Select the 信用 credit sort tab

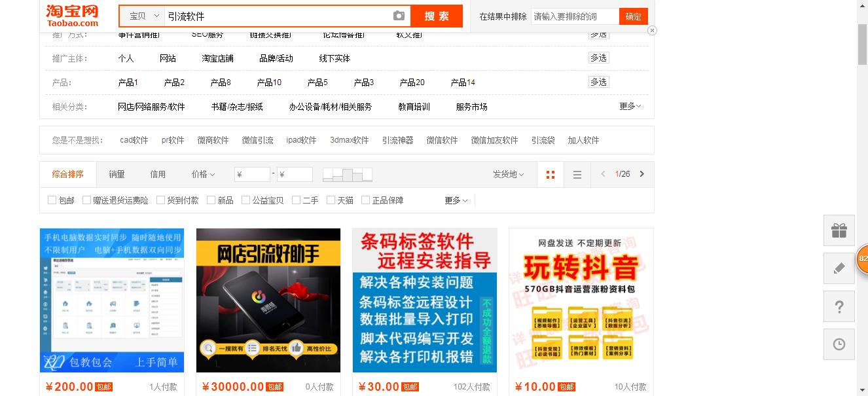[x=158, y=174]
